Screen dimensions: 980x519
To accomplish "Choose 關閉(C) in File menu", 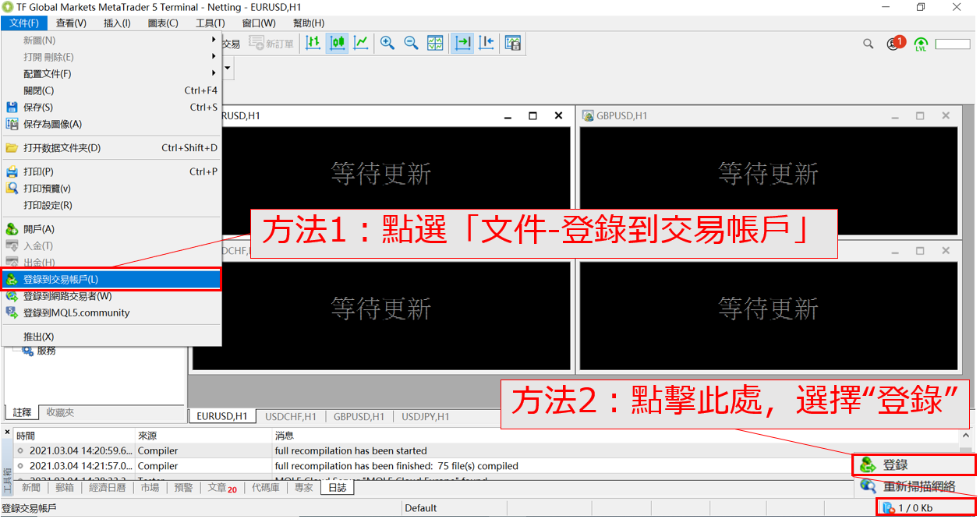I will tap(111, 90).
